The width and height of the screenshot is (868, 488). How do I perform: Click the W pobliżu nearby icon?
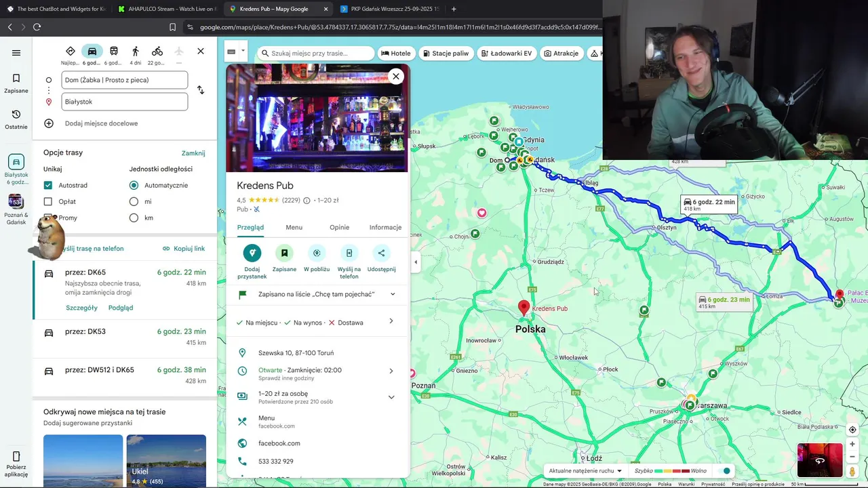[x=317, y=253]
